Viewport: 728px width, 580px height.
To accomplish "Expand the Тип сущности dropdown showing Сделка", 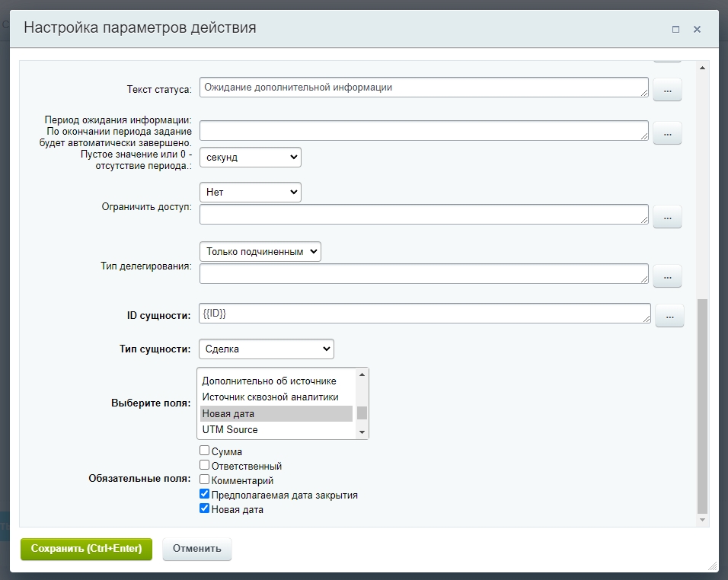I will 267,349.
